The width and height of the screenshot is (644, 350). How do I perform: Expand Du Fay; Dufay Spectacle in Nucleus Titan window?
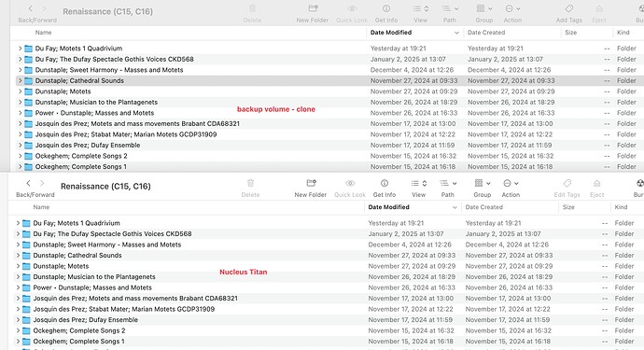[x=18, y=233]
